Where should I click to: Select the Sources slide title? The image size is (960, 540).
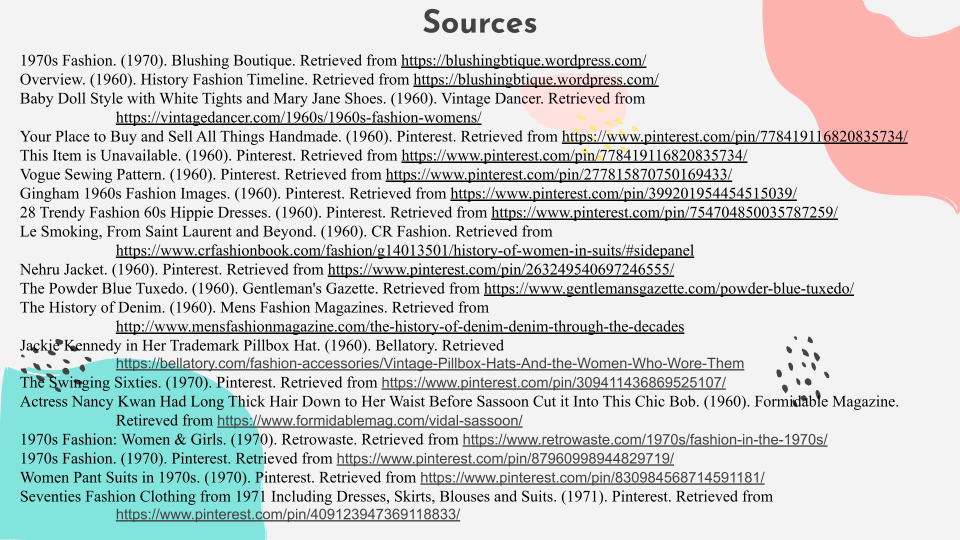[480, 23]
